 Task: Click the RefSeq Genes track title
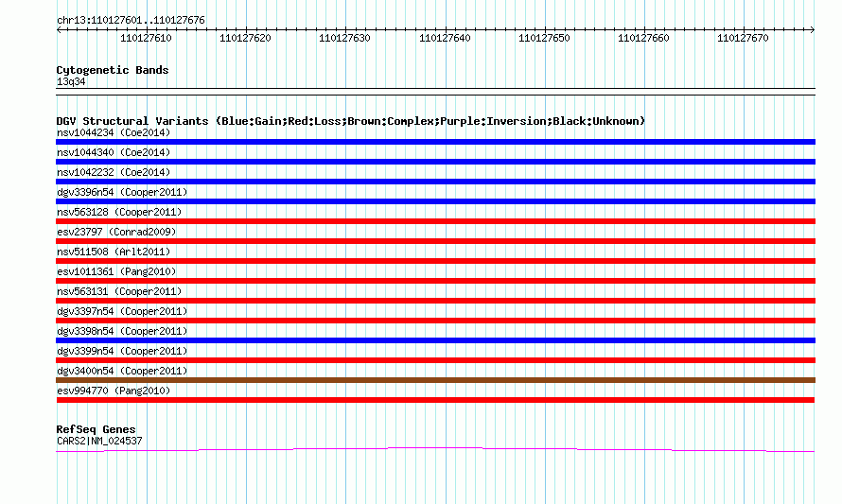point(96,429)
